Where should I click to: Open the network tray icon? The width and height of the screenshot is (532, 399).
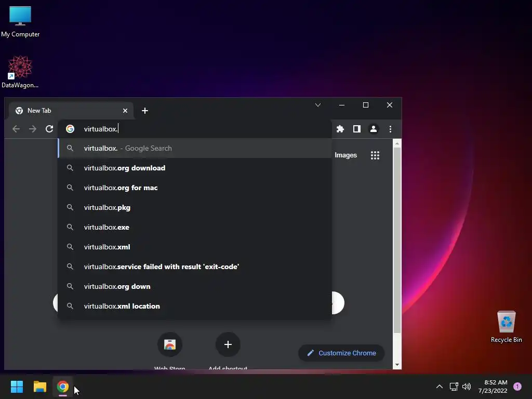coord(454,387)
